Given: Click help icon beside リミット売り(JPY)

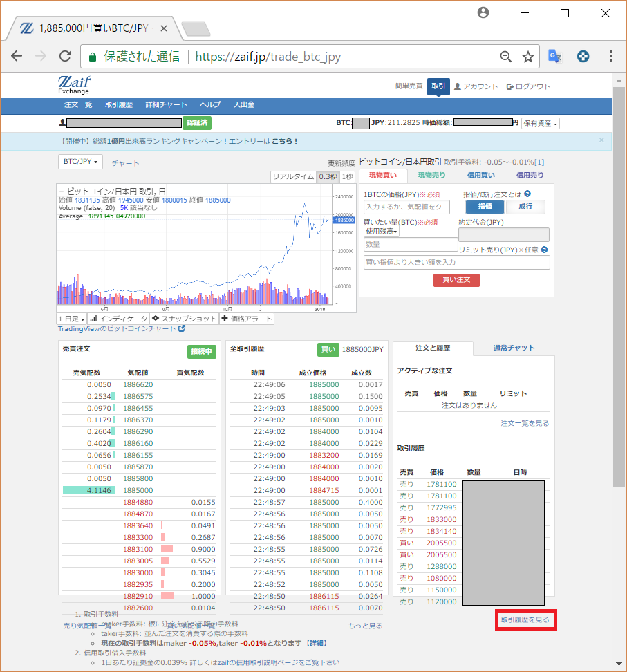Looking at the screenshot, I should 544,250.
